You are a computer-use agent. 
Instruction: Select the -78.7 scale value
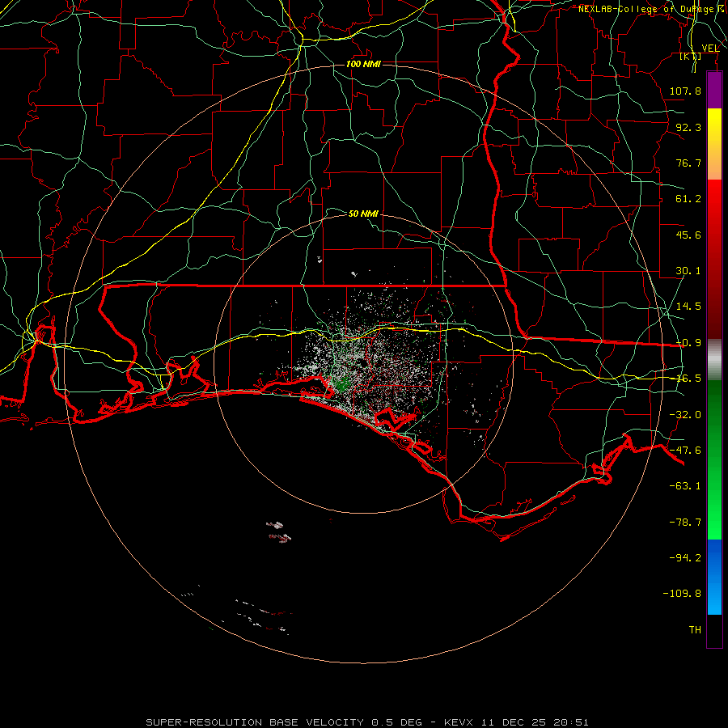point(685,523)
